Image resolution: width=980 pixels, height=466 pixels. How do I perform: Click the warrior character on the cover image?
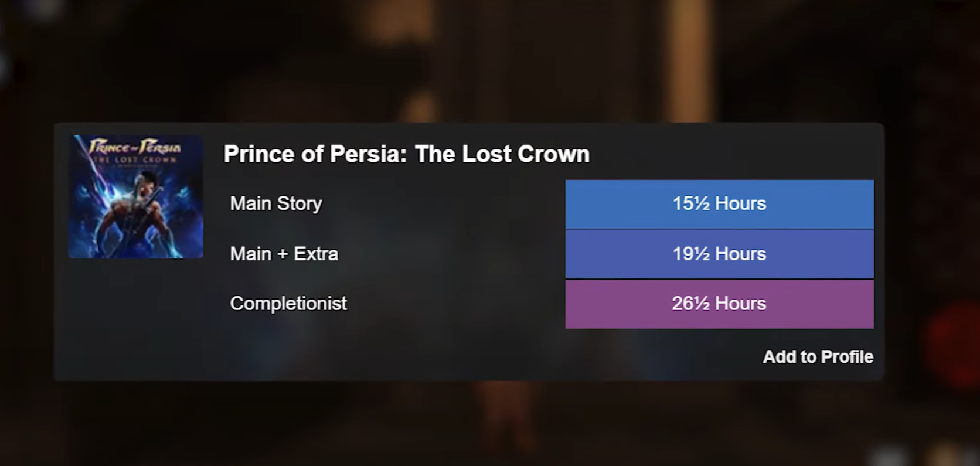138,214
